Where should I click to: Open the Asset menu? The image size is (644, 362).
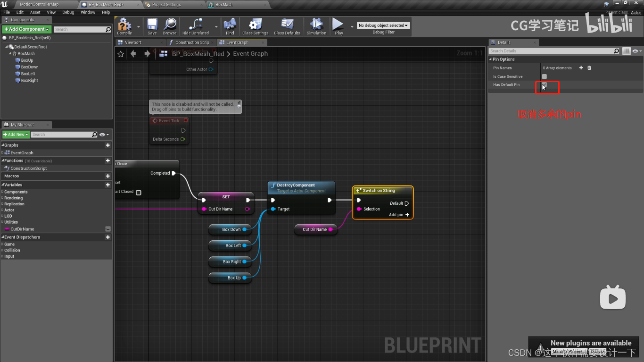[x=35, y=12]
